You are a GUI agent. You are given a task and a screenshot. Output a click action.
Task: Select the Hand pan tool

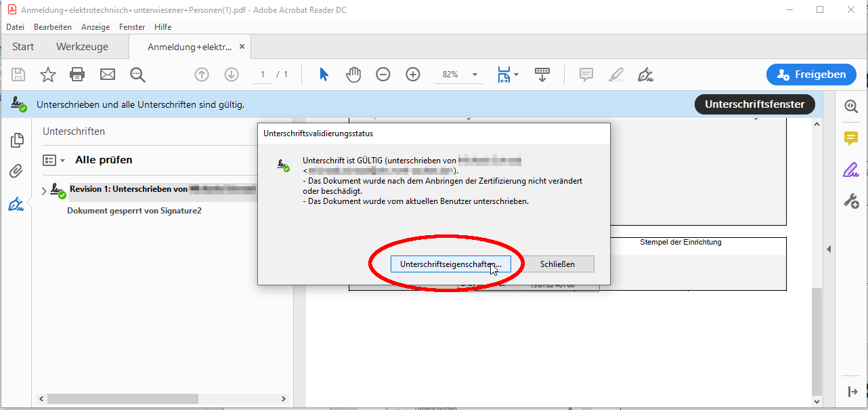tap(353, 75)
